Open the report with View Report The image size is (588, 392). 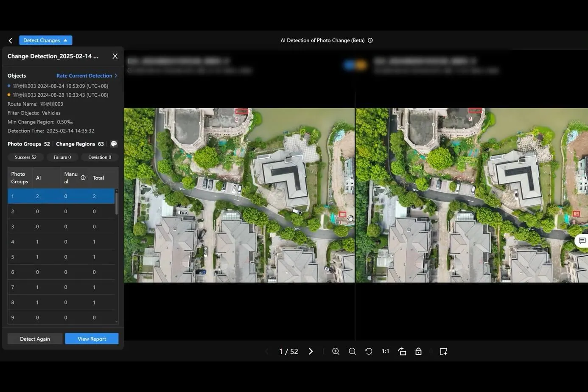click(x=92, y=339)
